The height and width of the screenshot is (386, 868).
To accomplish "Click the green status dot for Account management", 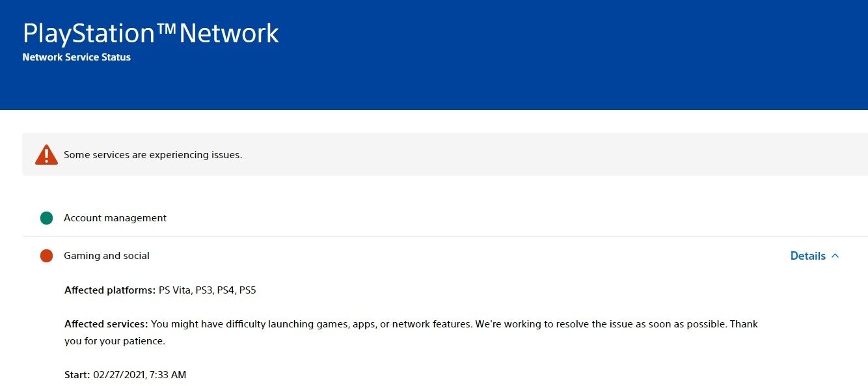I will 46,218.
